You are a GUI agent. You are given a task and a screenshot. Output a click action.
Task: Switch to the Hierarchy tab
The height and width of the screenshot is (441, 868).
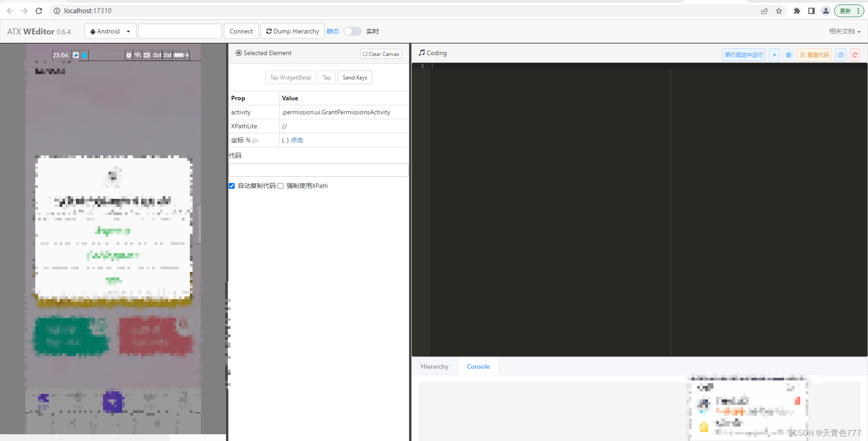click(x=434, y=366)
